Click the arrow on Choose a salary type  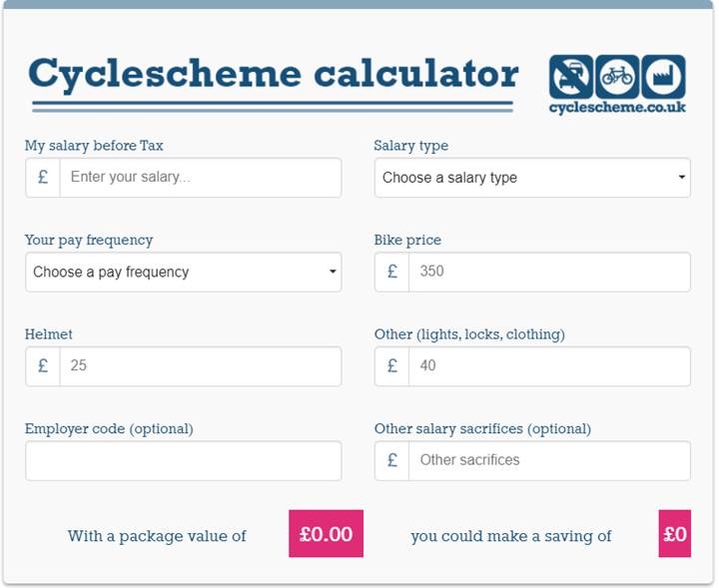click(x=682, y=178)
